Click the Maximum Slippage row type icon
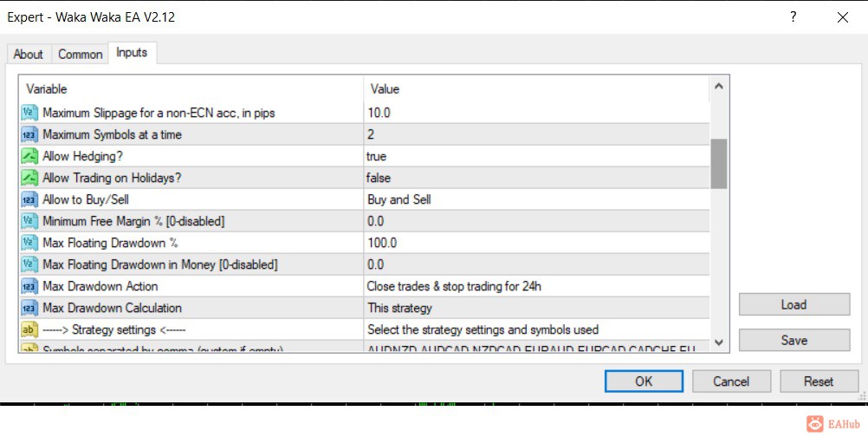868x437 pixels. (x=29, y=113)
